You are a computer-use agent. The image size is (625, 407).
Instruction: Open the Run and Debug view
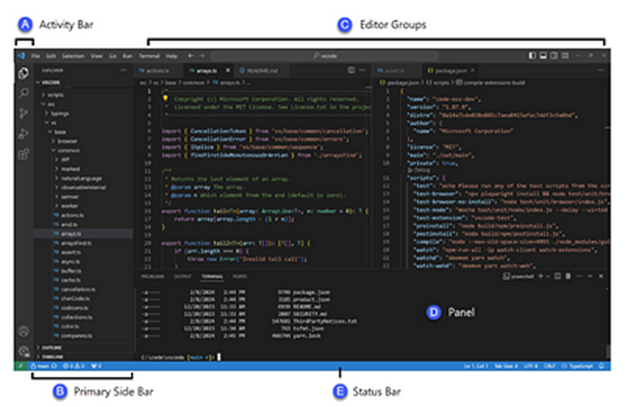pyautogui.click(x=24, y=134)
